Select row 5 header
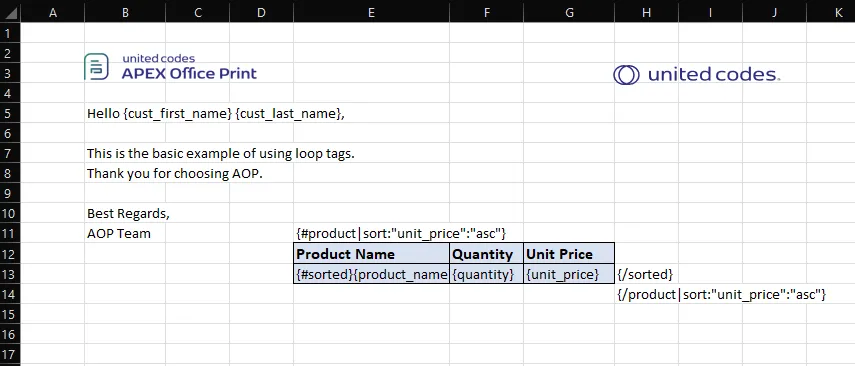The height and width of the screenshot is (366, 855). [x=10, y=113]
